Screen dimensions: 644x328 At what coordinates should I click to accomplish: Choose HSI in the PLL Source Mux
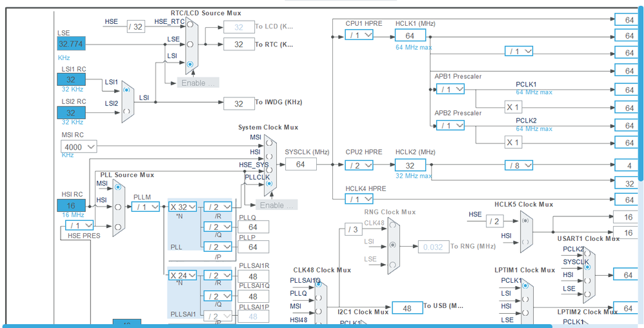tap(118, 207)
